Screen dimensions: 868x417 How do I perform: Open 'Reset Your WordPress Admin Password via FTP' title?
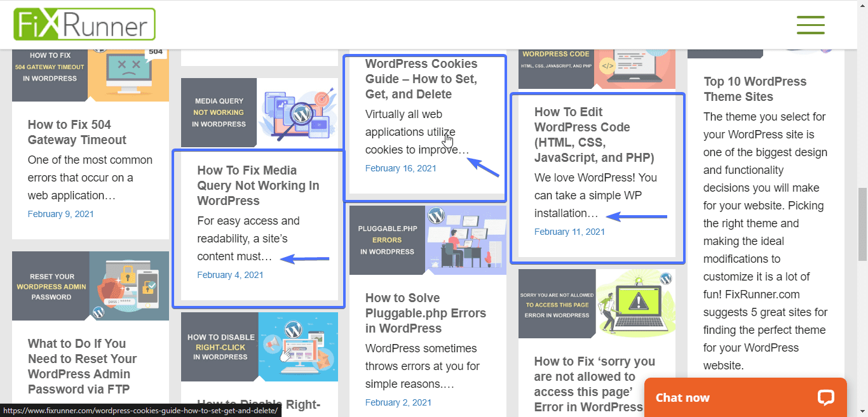[x=82, y=366]
